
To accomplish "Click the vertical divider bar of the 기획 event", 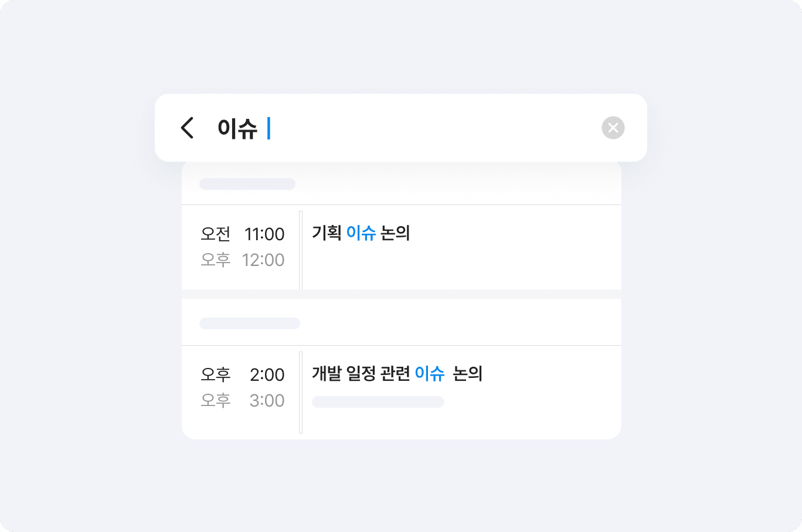I will tap(301, 250).
